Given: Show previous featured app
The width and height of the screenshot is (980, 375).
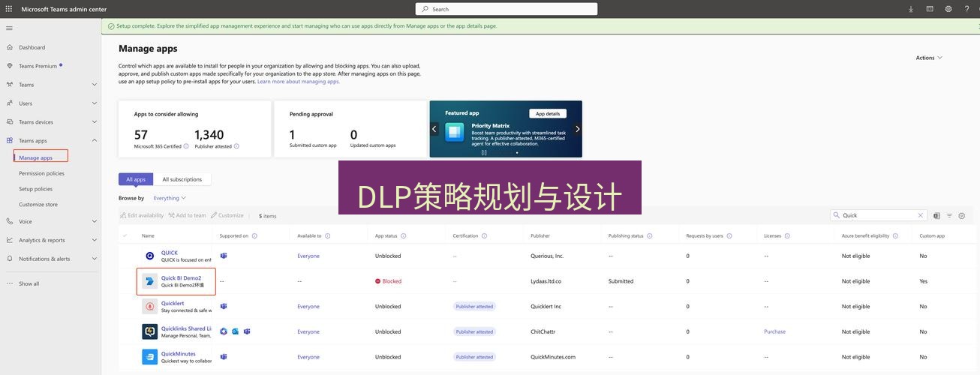Looking at the screenshot, I should 434,129.
